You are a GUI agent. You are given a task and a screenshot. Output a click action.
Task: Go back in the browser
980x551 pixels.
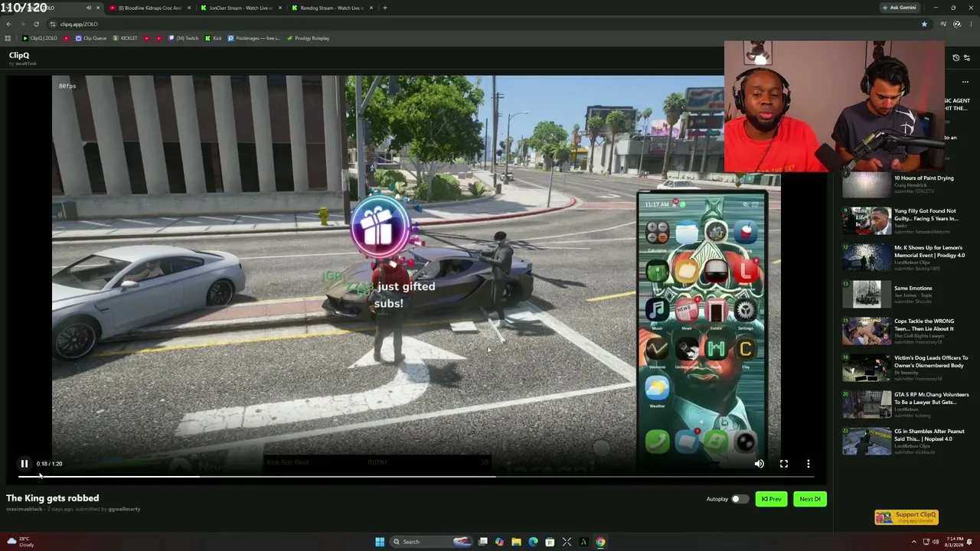[8, 24]
